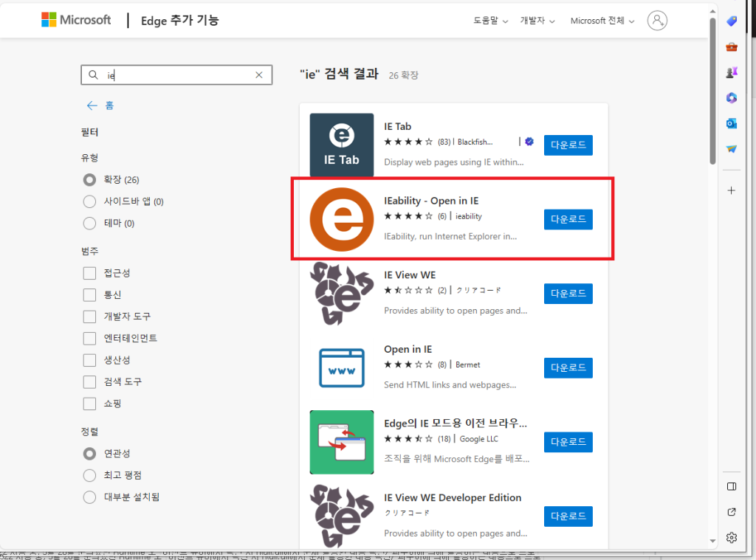756x560 pixels.
Task: Open the user account sign-in icon
Action: (656, 21)
